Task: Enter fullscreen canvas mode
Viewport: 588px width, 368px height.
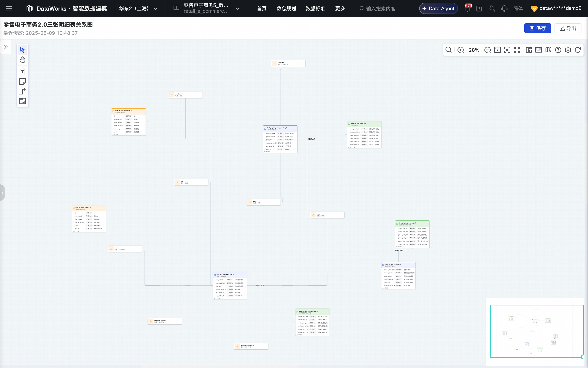Action: [x=517, y=50]
